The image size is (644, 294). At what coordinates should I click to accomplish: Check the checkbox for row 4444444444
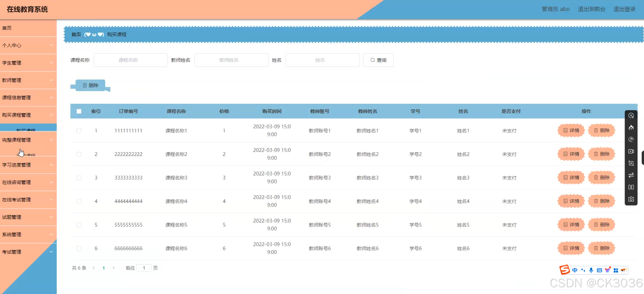tap(79, 201)
